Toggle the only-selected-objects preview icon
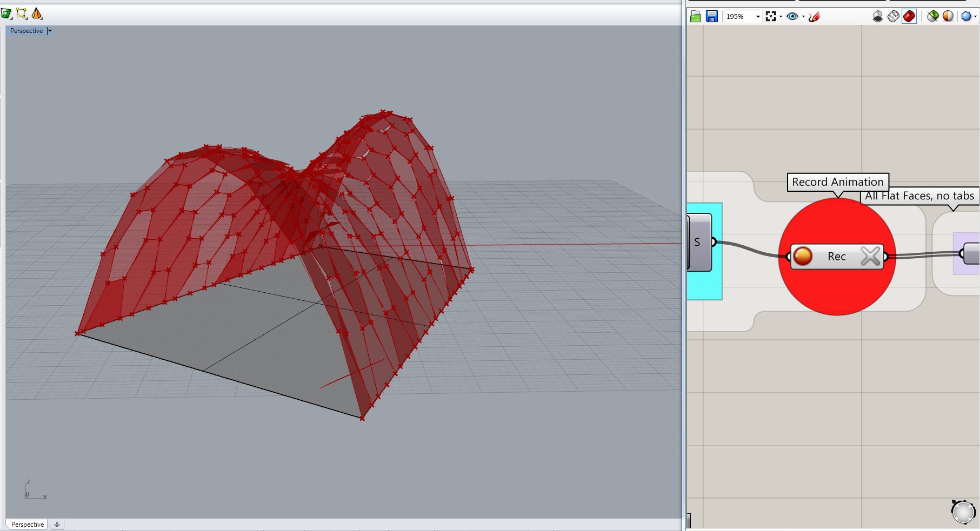 point(932,17)
